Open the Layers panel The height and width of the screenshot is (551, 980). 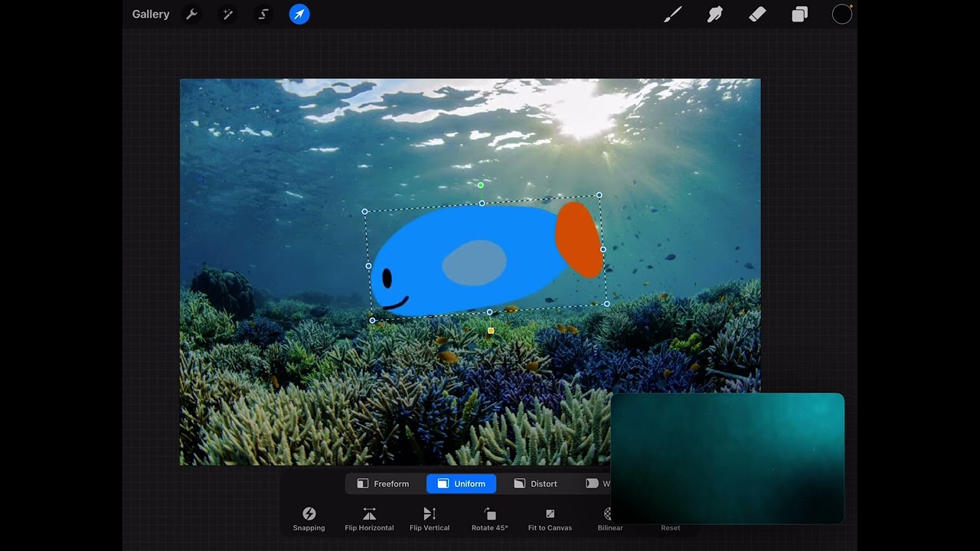[800, 15]
